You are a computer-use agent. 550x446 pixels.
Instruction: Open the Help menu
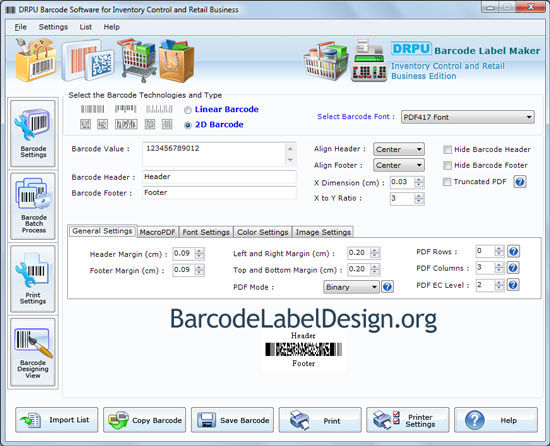[111, 27]
